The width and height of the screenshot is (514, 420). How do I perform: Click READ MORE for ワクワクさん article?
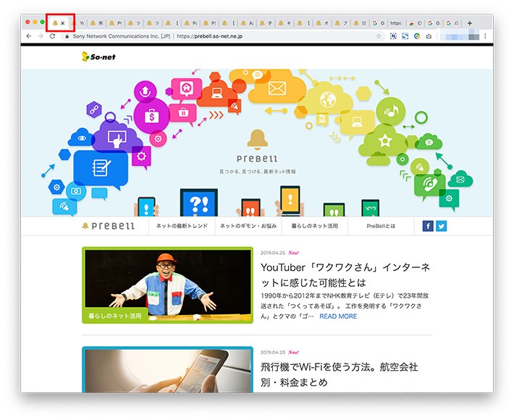click(x=338, y=316)
